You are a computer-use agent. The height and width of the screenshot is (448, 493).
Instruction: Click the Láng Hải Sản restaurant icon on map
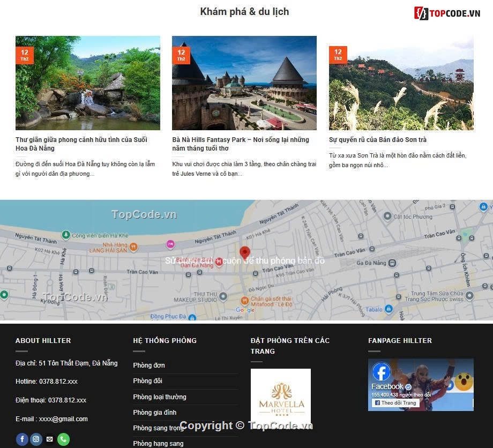134,248
